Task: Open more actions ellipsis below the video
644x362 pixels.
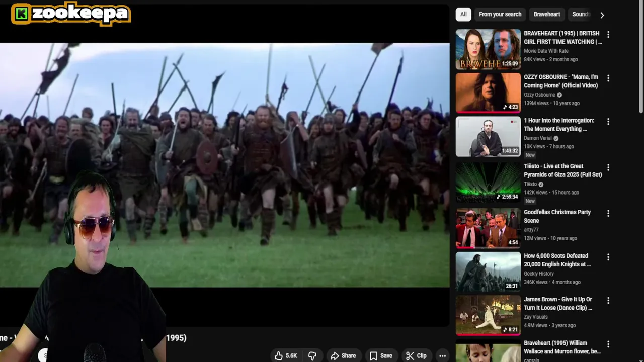Action: (x=442, y=355)
